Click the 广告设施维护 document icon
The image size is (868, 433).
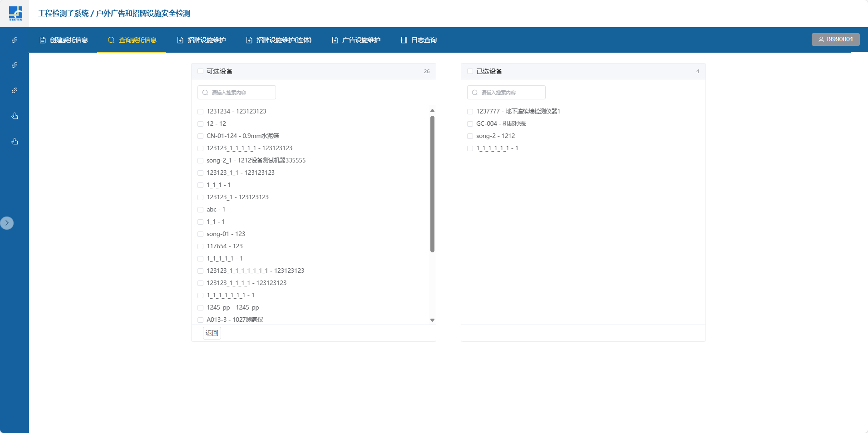pyautogui.click(x=335, y=40)
